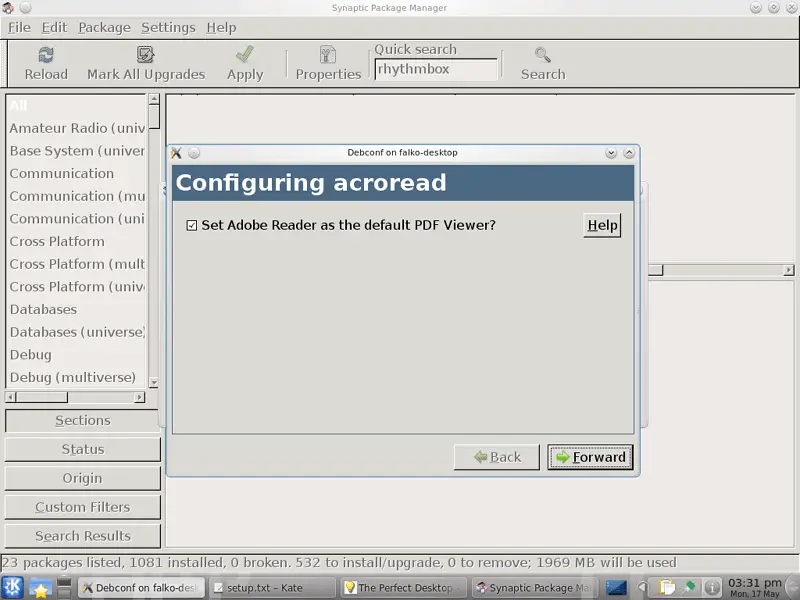This screenshot has height=600, width=800.
Task: Select the plain Cross Platform section
Action: (77, 241)
